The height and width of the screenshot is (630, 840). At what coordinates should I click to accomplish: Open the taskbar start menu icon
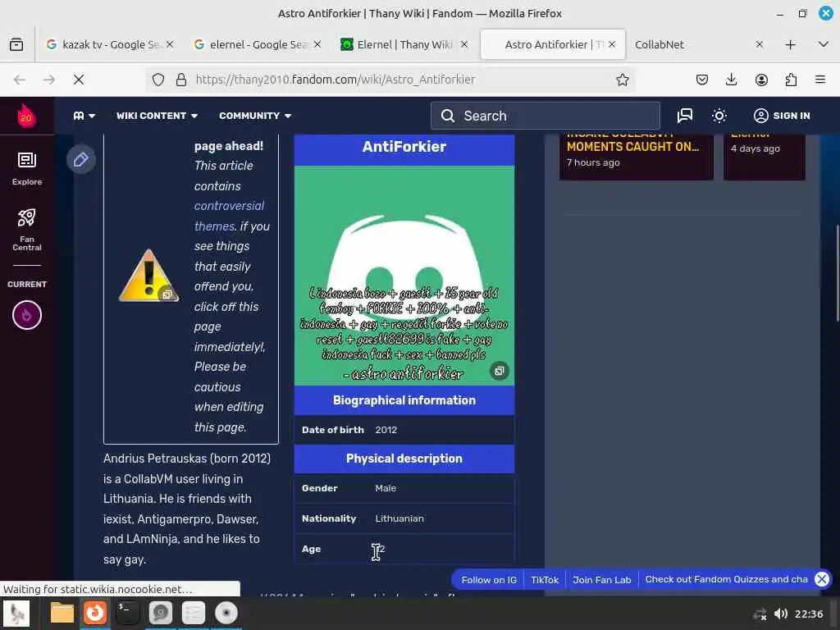tap(16, 613)
